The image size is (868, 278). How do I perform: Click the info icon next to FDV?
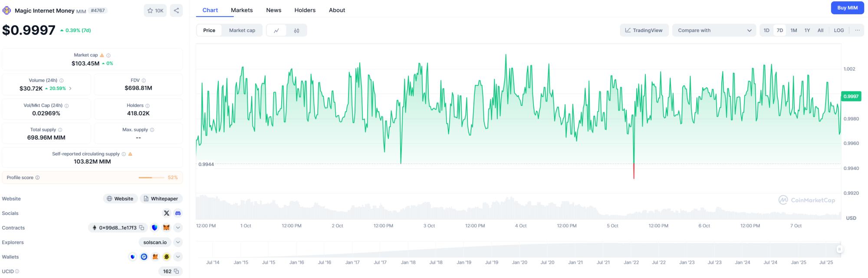(144, 81)
